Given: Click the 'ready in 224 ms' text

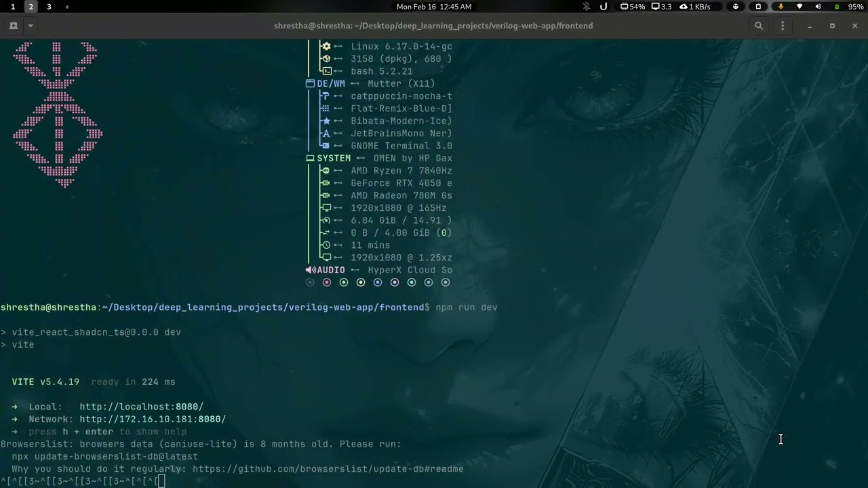Looking at the screenshot, I should [133, 382].
